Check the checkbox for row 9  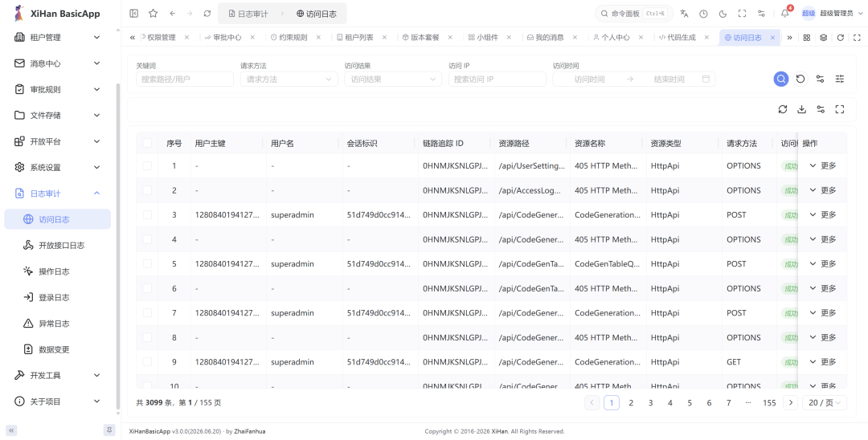tap(147, 362)
